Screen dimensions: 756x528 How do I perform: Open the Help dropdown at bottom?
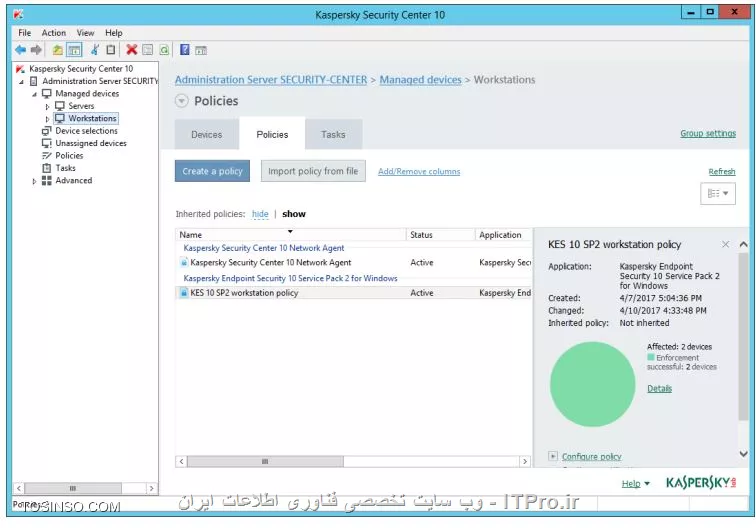635,483
